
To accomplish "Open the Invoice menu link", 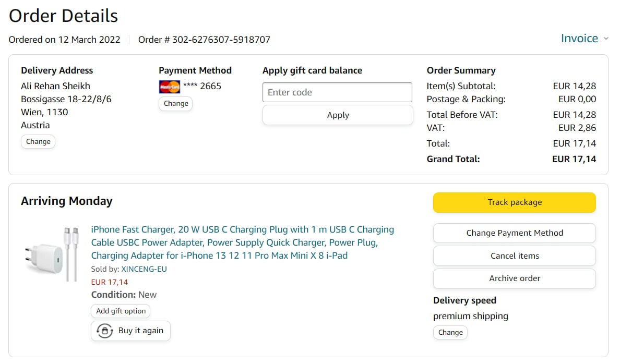I will 579,39.
